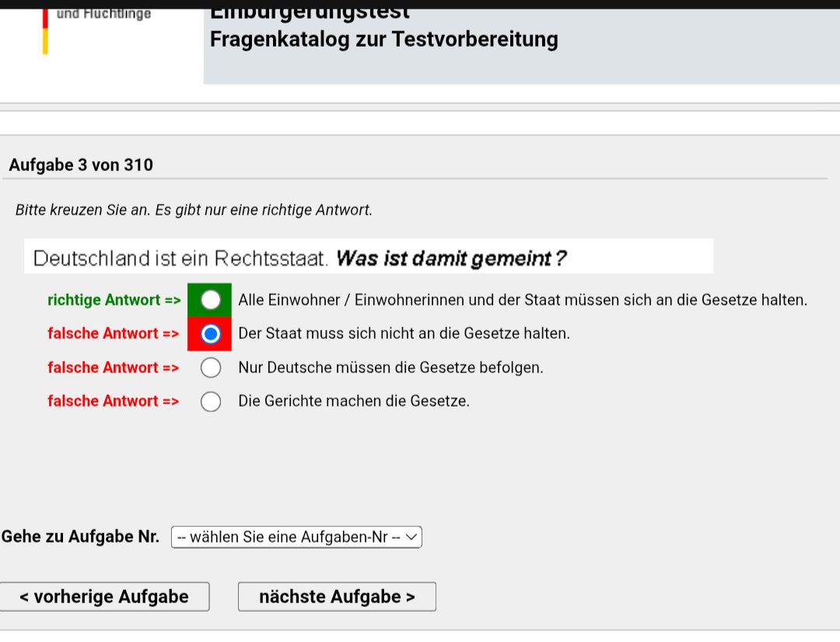Click the 'Fragenkatalog zur Testvorbereitung' header title
This screenshot has height=642, width=840.
383,40
